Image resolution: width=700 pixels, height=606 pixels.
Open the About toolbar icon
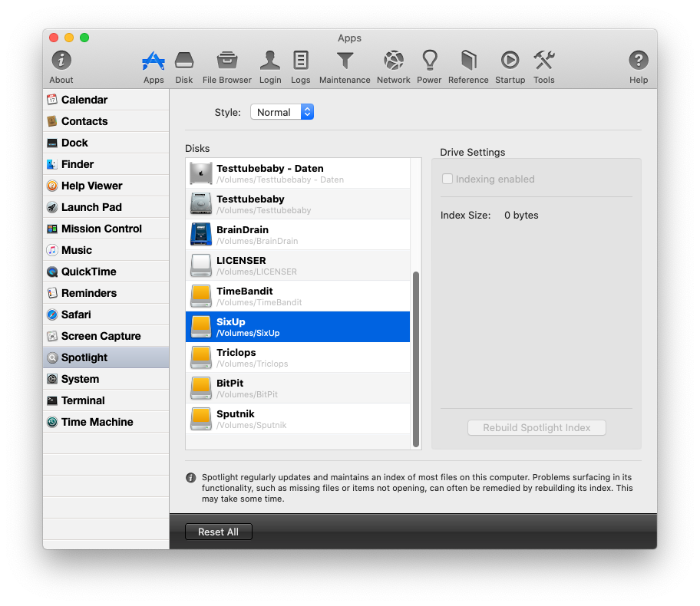[x=61, y=67]
